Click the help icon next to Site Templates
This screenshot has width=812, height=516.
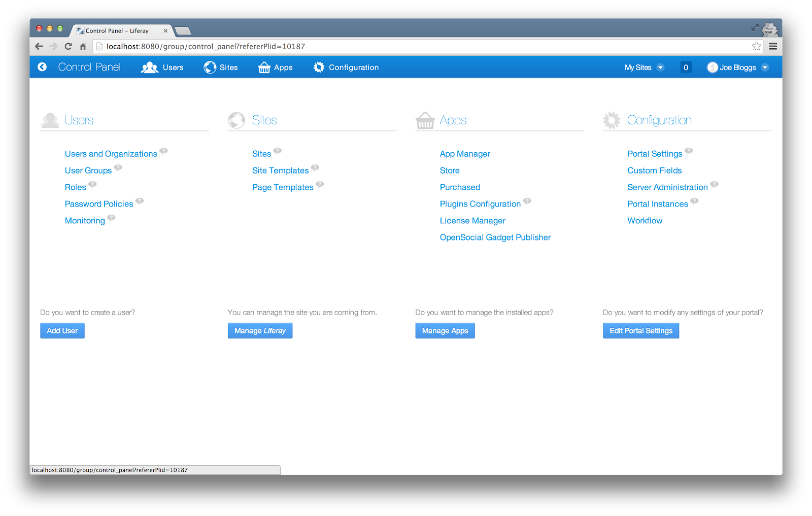point(315,167)
